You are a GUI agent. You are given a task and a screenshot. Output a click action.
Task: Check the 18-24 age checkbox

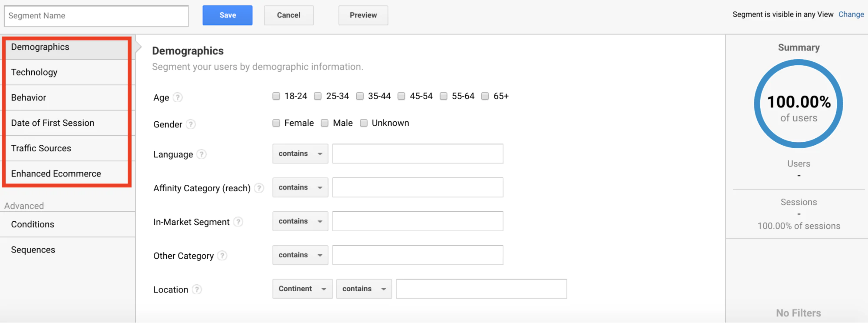click(x=276, y=96)
